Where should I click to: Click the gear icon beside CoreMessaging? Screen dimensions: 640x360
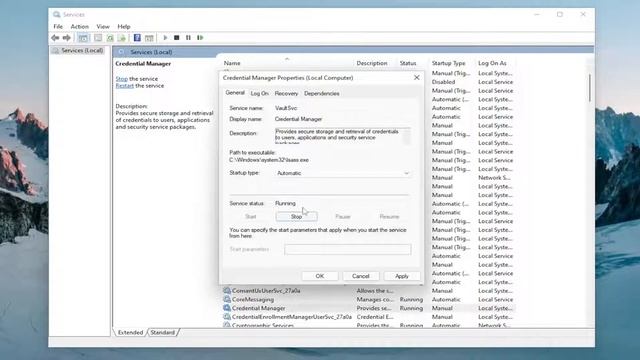(x=227, y=299)
